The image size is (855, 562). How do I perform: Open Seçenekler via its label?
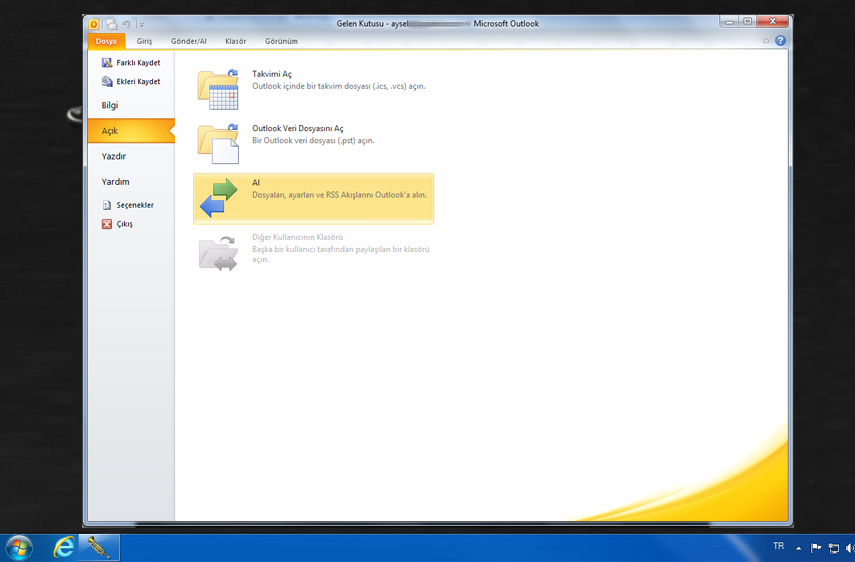(135, 205)
